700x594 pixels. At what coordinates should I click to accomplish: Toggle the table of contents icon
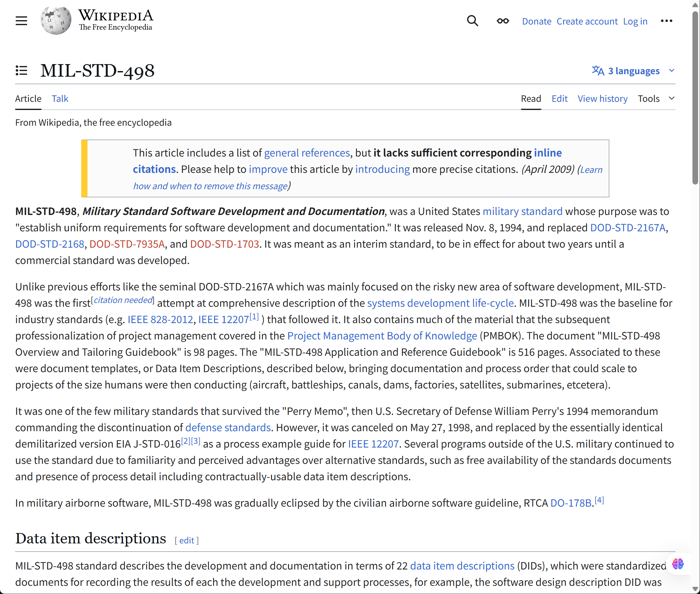pyautogui.click(x=21, y=71)
